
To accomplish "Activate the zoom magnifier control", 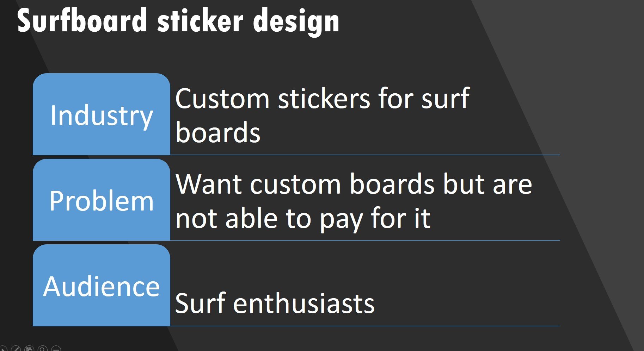I will 43,349.
